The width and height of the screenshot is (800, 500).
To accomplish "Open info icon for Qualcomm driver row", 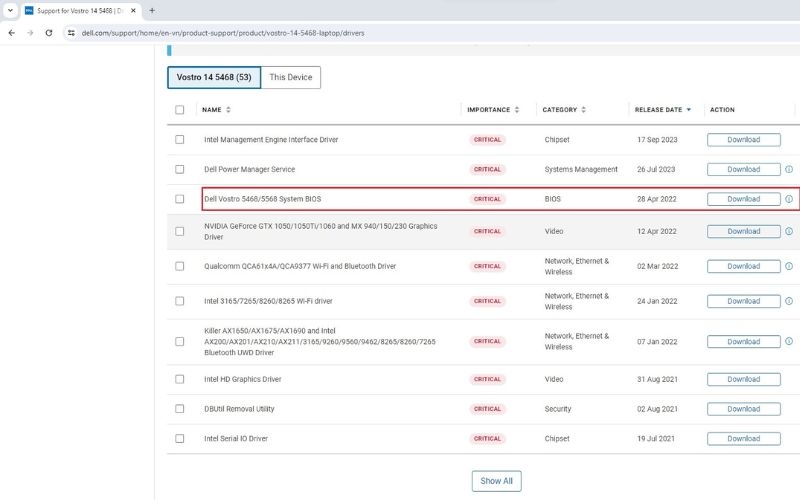I will coord(789,266).
